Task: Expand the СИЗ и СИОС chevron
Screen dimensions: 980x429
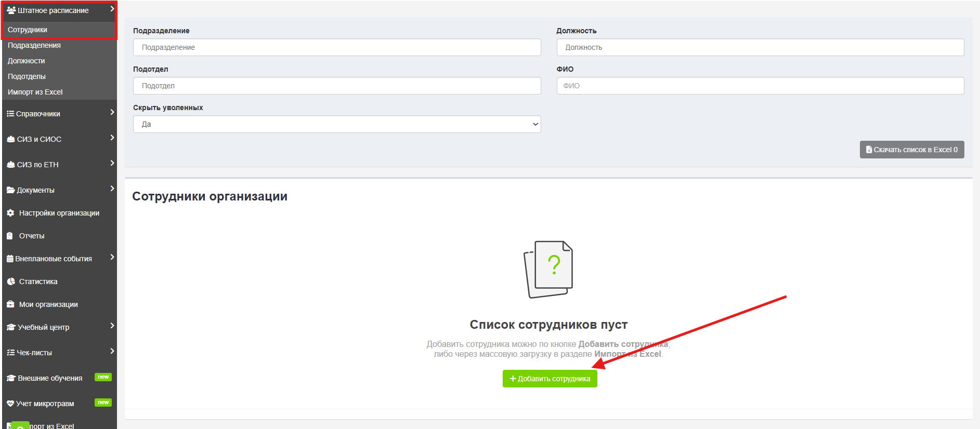Action: pyautogui.click(x=112, y=138)
